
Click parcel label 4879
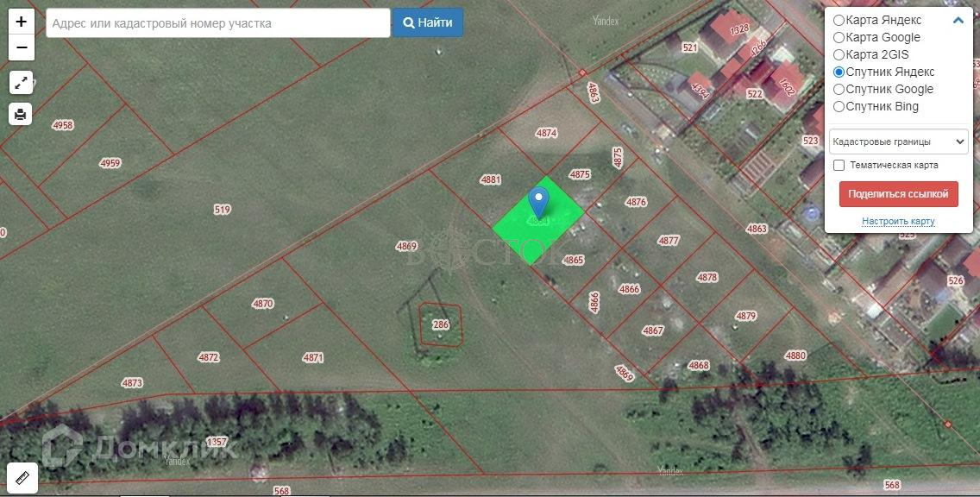tap(745, 317)
